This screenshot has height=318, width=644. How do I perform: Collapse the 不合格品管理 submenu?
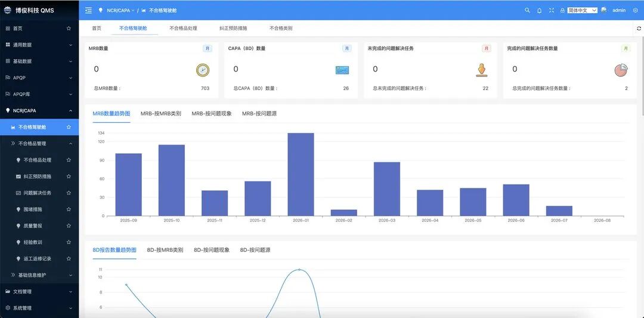39,143
